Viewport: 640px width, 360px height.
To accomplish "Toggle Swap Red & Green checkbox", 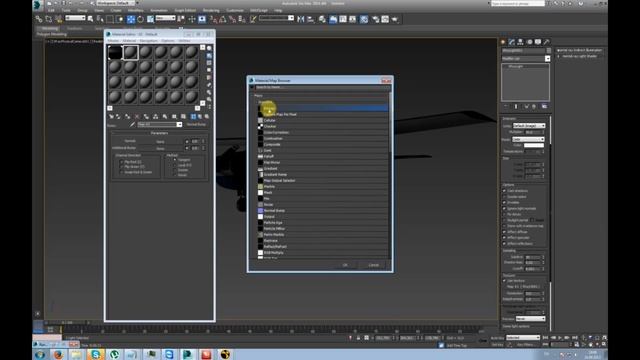I will point(122,172).
